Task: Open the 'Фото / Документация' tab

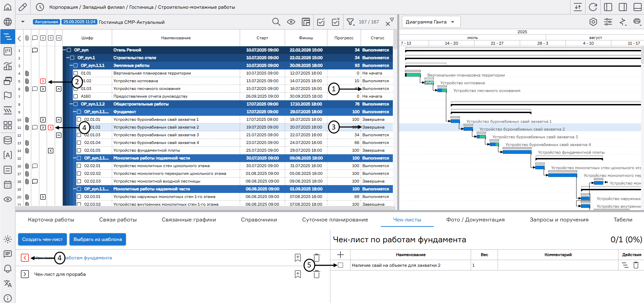Action: point(475,220)
